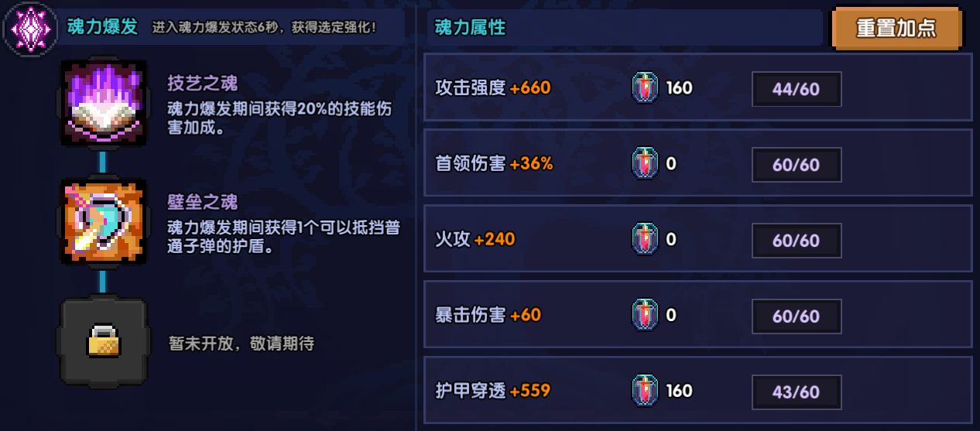Image resolution: width=980 pixels, height=431 pixels.
Task: Click the 43/60 point box for 护甲穿透
Action: tap(797, 392)
